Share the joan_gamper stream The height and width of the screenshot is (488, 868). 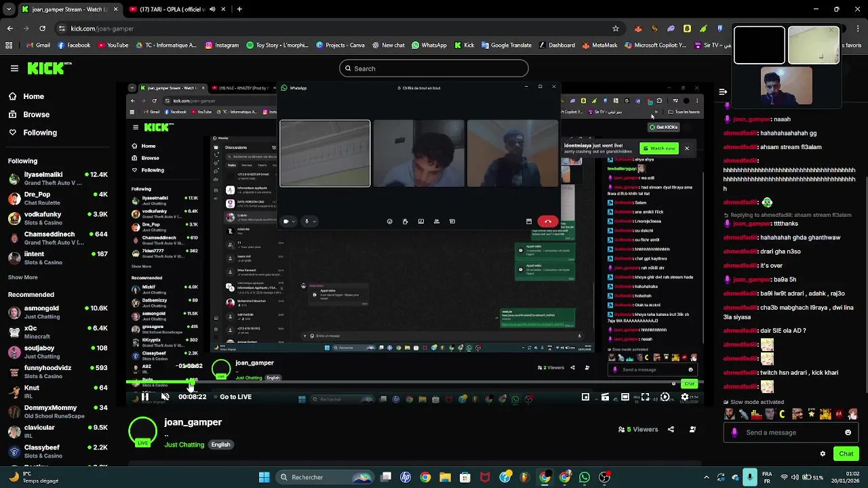tap(671, 429)
